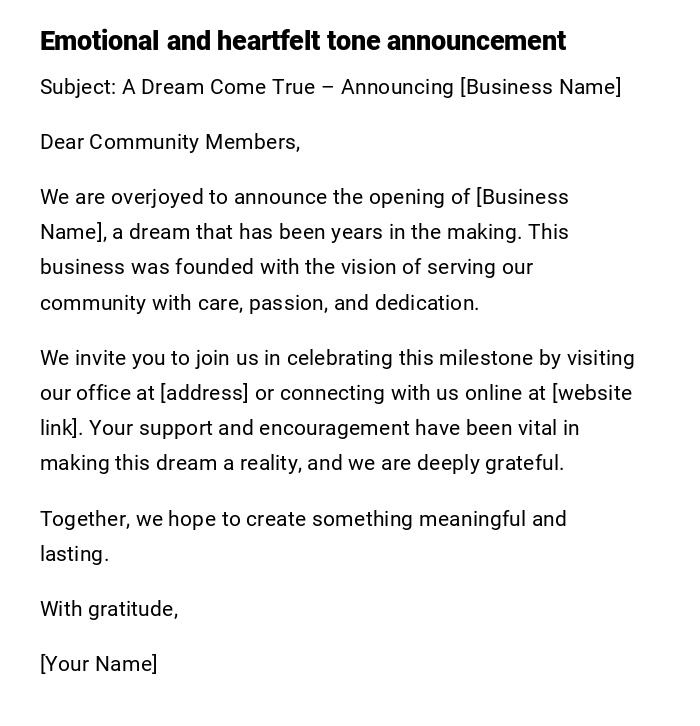700x726 pixels.
Task: Select the [address] placeholder text
Action: [204, 393]
